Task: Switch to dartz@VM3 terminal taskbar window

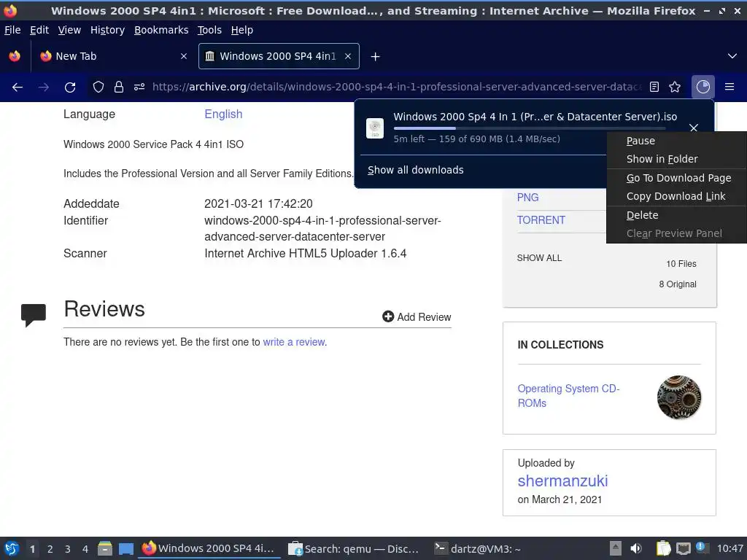Action: click(x=477, y=548)
